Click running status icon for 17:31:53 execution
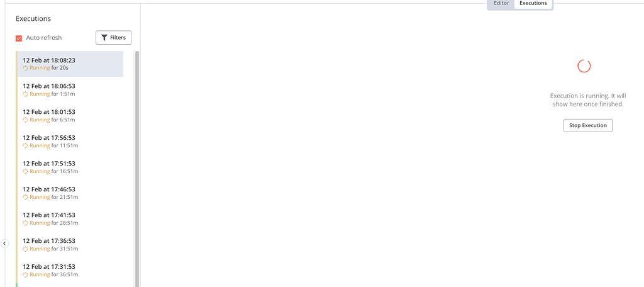 tap(26, 274)
